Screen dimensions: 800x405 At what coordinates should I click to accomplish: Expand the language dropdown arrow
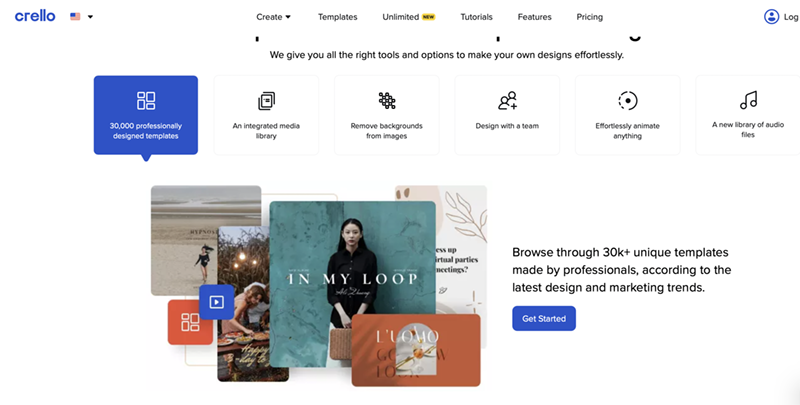pos(90,17)
